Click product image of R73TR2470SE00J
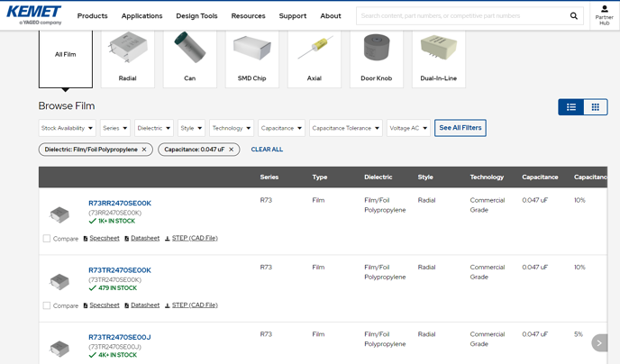Screen dimensions: 620x364 click(x=59, y=348)
